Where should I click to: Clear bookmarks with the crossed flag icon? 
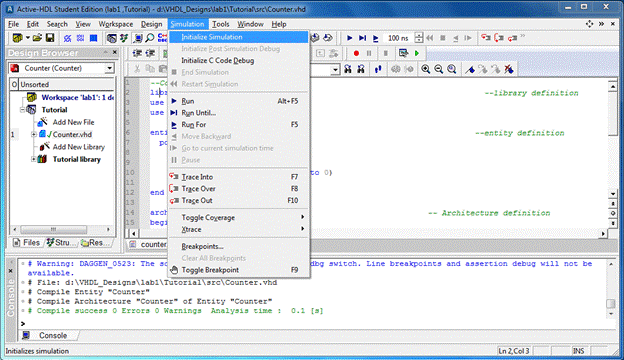pyautogui.click(x=509, y=69)
